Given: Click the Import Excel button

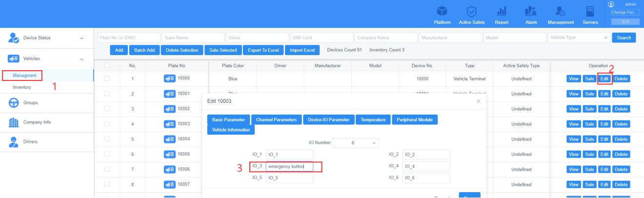Looking at the screenshot, I should (302, 50).
